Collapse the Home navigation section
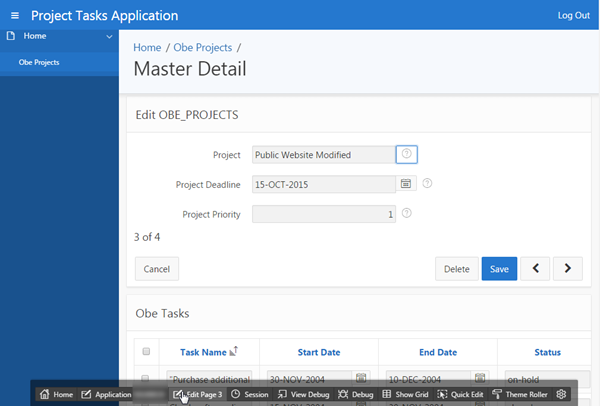600x406 pixels. 108,36
